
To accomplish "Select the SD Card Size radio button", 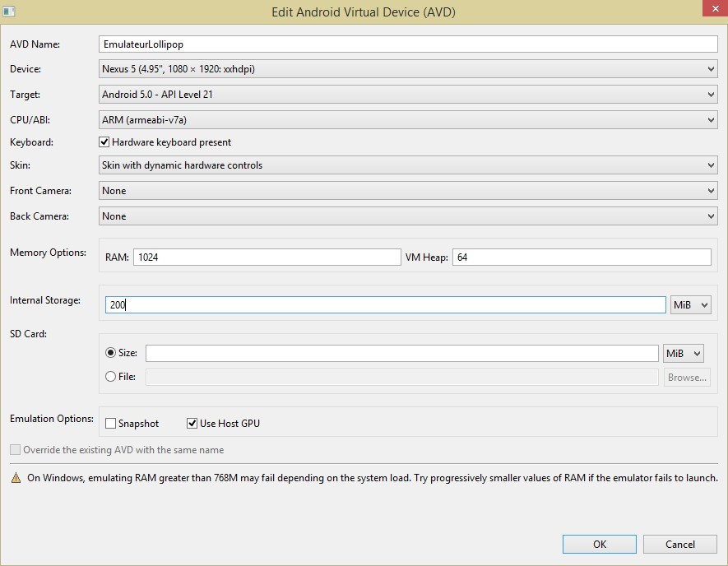I will pos(110,353).
